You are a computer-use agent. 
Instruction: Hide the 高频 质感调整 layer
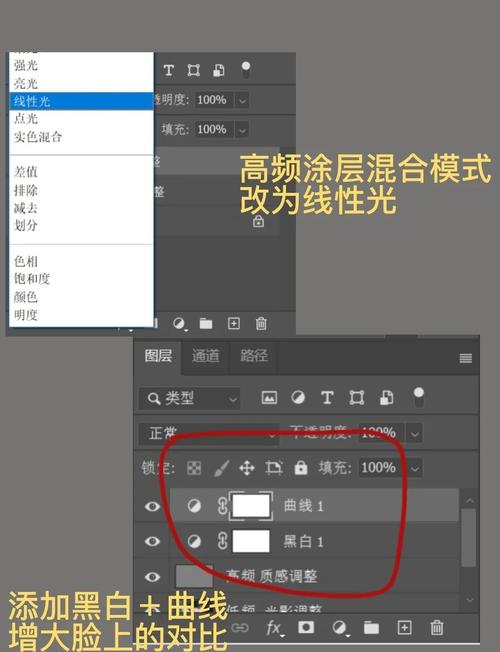pos(152,577)
